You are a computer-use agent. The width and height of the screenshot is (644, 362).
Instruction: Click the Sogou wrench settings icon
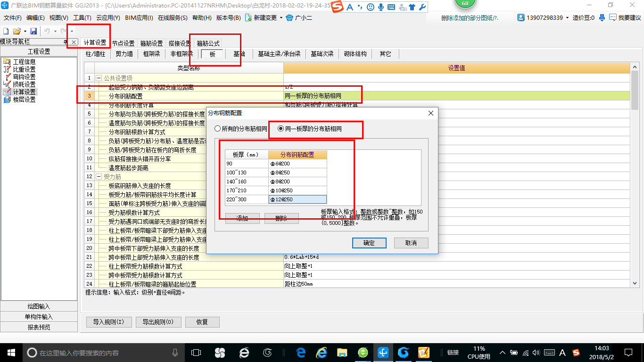point(422,7)
